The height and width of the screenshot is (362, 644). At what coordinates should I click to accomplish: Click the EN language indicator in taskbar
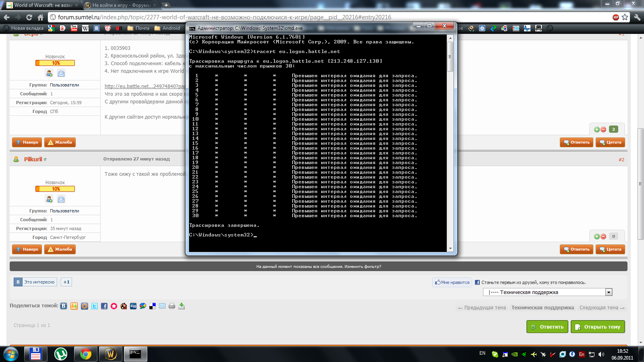tap(482, 353)
